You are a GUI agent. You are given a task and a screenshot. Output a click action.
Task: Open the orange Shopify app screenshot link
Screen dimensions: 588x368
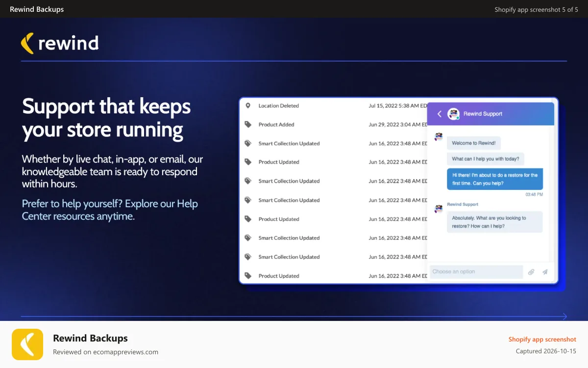[542, 339]
